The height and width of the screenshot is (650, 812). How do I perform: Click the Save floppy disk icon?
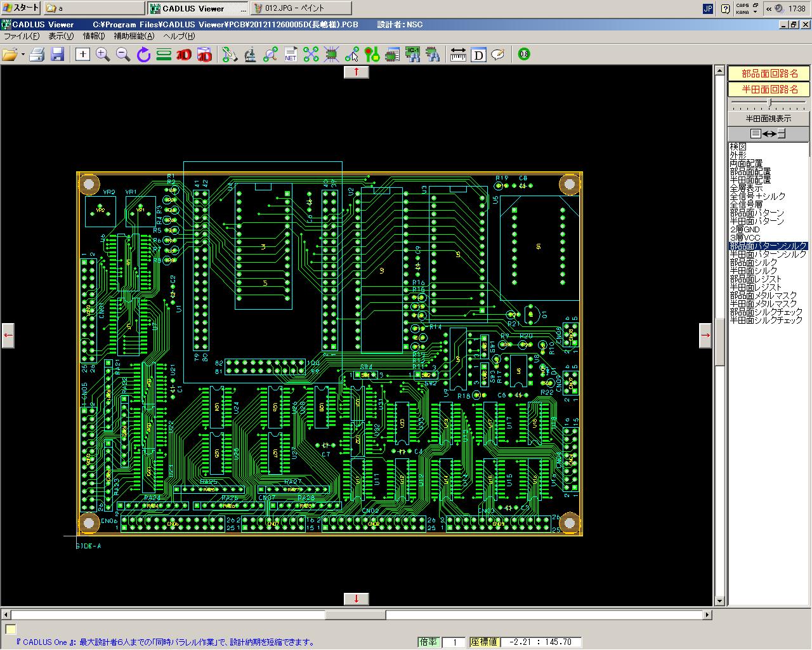[58, 55]
